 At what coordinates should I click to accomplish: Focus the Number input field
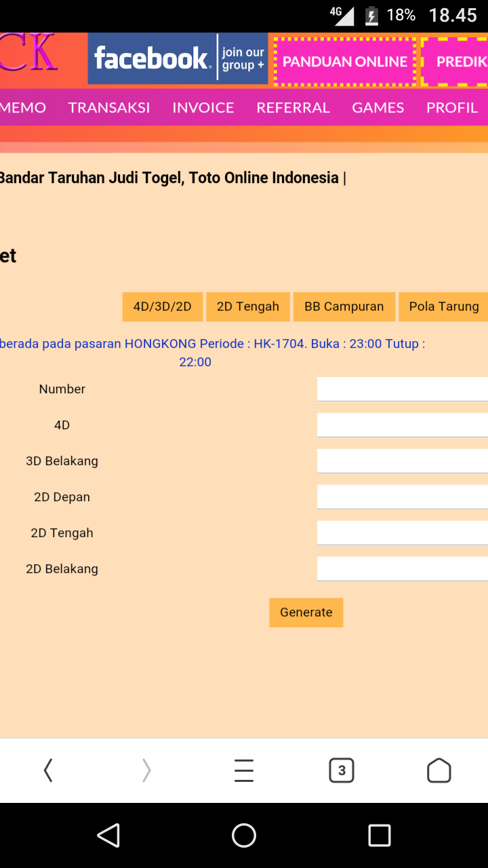(402, 389)
